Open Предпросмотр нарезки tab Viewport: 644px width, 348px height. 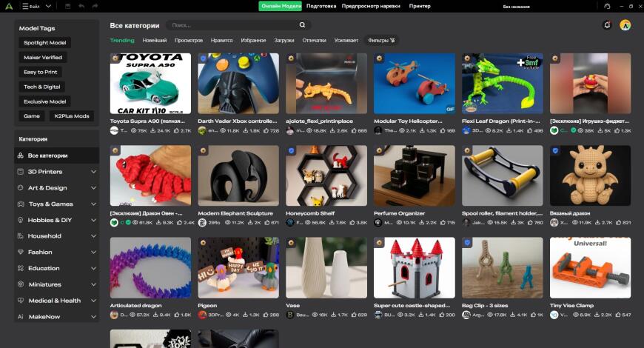371,6
